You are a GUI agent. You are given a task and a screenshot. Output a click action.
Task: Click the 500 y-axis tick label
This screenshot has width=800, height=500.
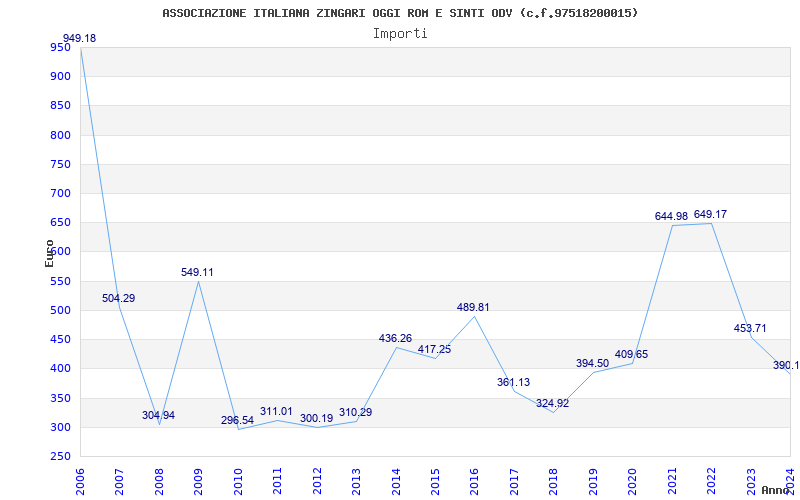(x=60, y=310)
